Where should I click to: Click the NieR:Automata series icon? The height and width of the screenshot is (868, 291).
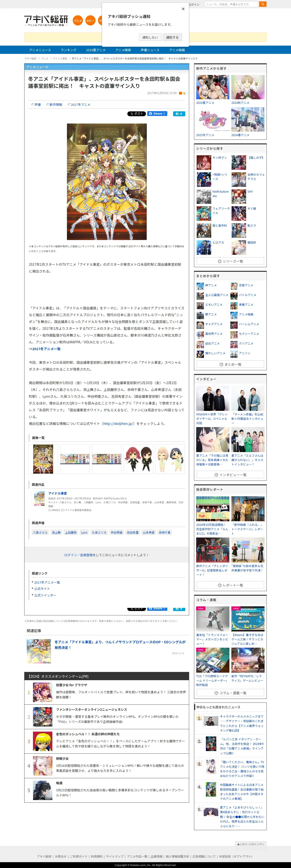204,197
